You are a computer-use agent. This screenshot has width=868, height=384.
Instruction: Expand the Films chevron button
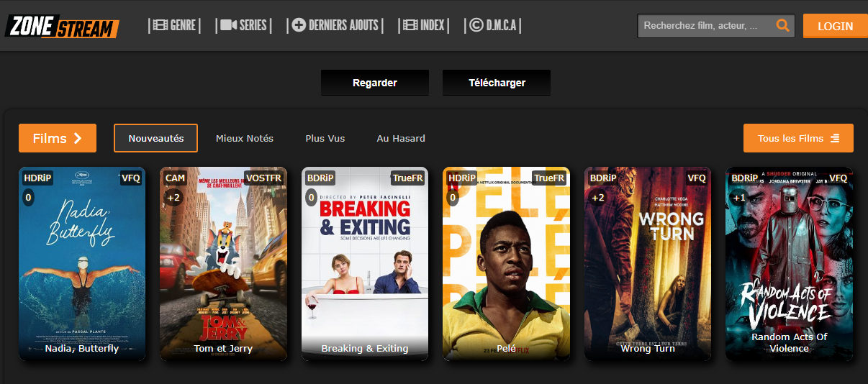click(x=58, y=138)
